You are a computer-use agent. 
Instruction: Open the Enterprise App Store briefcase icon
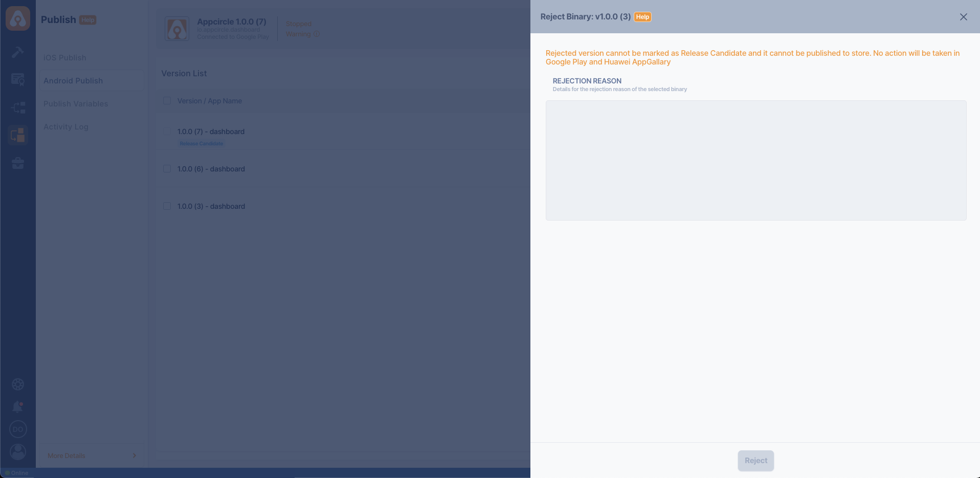point(18,163)
